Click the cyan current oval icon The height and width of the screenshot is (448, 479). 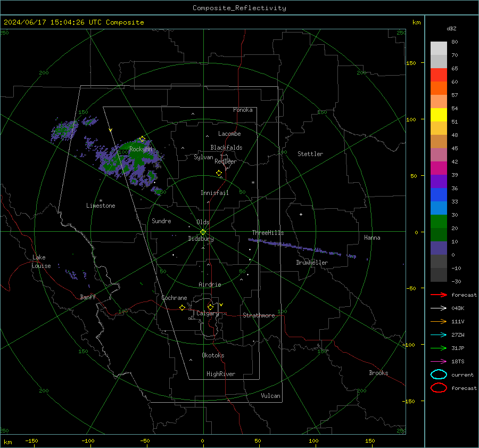coord(439,374)
